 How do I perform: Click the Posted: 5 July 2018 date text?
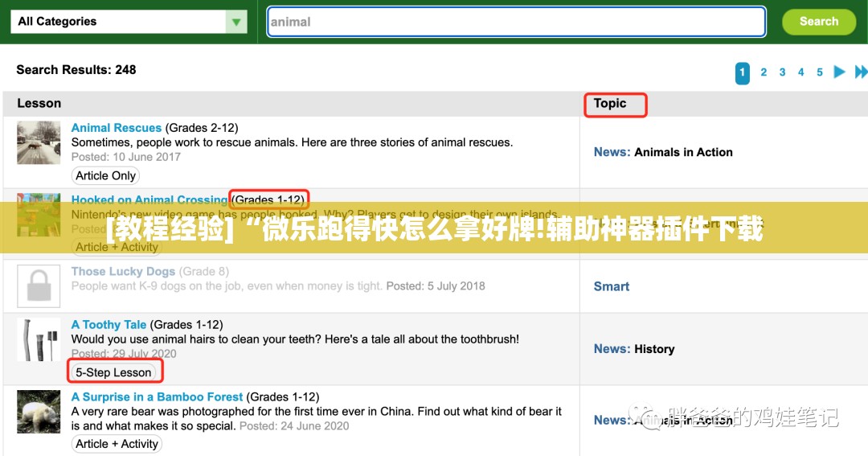tap(435, 286)
